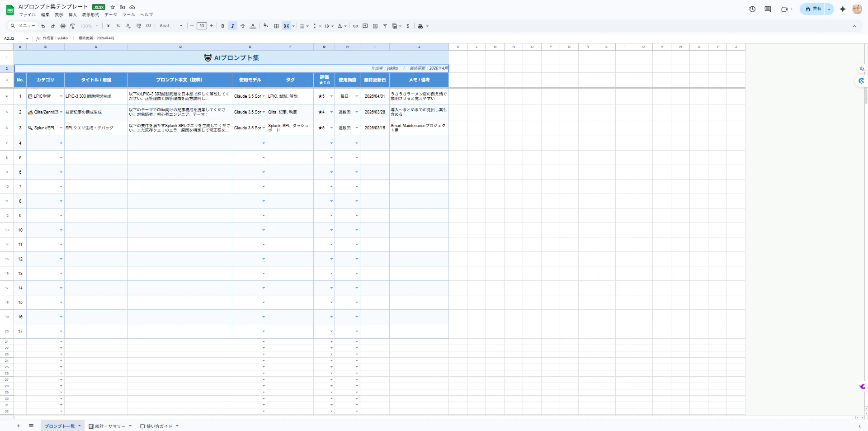Viewport: 868px width, 431px height.
Task: Star the document
Action: pos(113,7)
